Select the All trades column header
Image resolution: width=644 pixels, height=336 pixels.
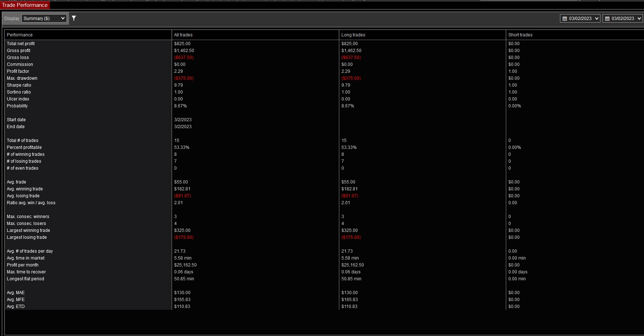(x=255, y=35)
